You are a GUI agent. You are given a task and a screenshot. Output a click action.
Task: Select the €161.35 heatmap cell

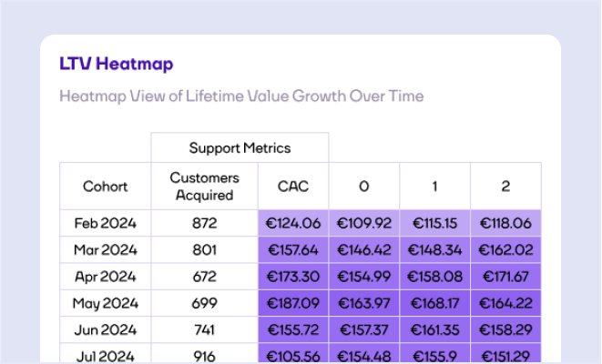pyautogui.click(x=434, y=328)
